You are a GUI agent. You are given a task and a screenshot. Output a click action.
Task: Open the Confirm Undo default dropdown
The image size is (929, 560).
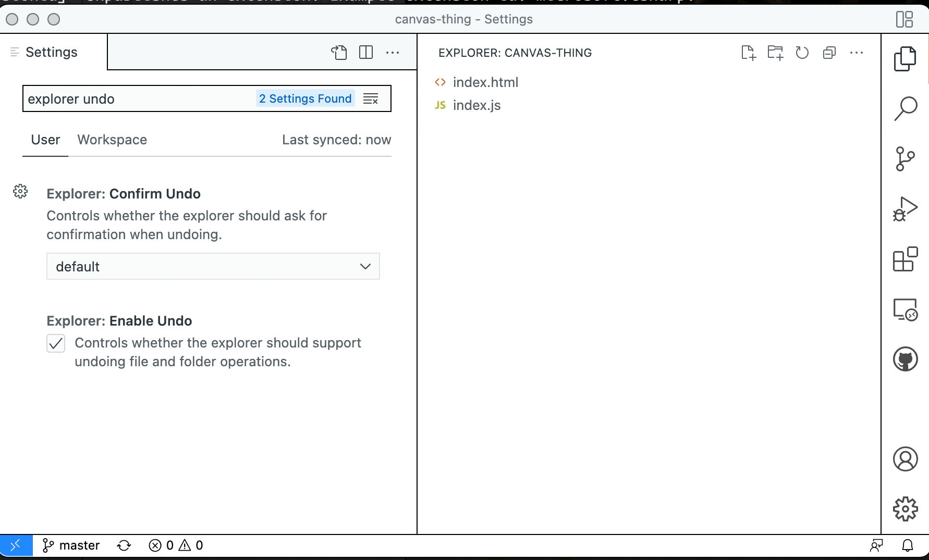213,266
